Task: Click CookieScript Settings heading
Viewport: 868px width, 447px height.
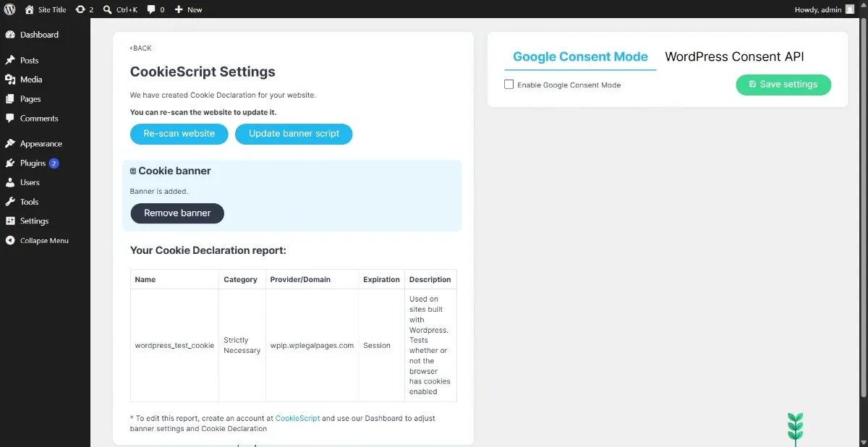Action: tap(203, 72)
